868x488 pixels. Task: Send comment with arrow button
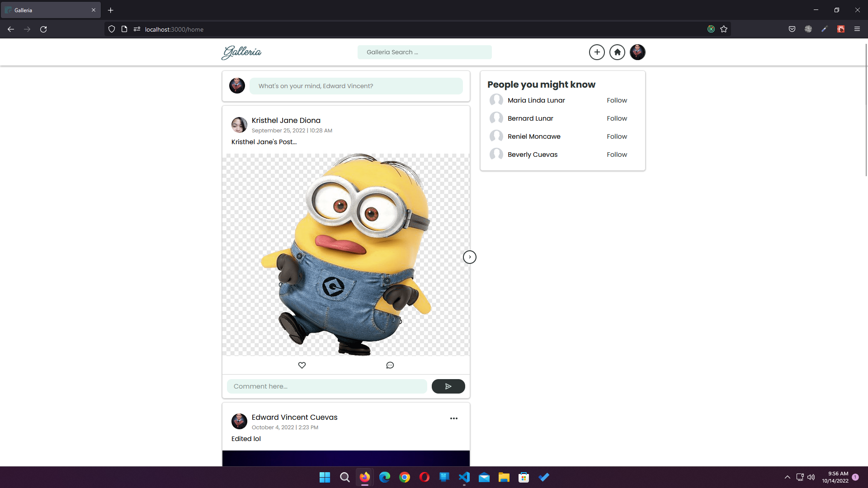(448, 386)
